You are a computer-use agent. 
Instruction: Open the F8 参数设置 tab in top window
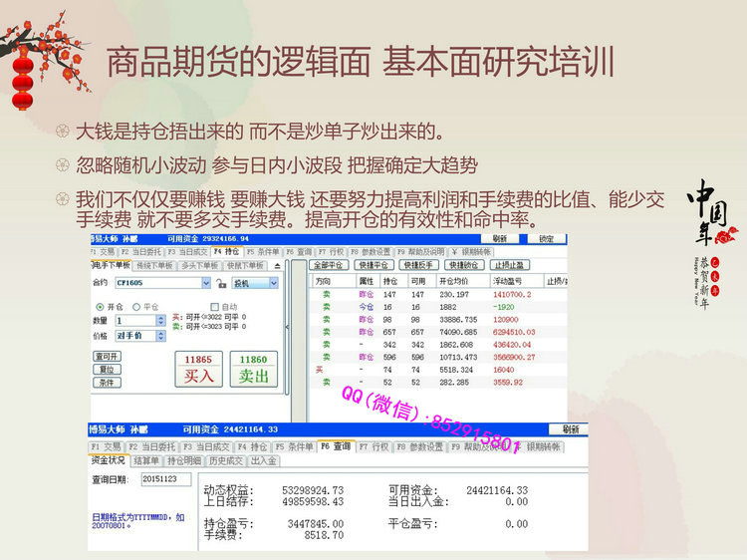tap(372, 252)
